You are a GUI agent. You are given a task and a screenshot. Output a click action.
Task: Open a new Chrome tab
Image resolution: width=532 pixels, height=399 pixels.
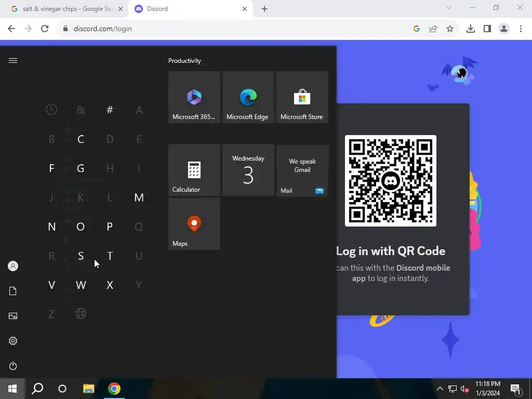click(x=264, y=9)
